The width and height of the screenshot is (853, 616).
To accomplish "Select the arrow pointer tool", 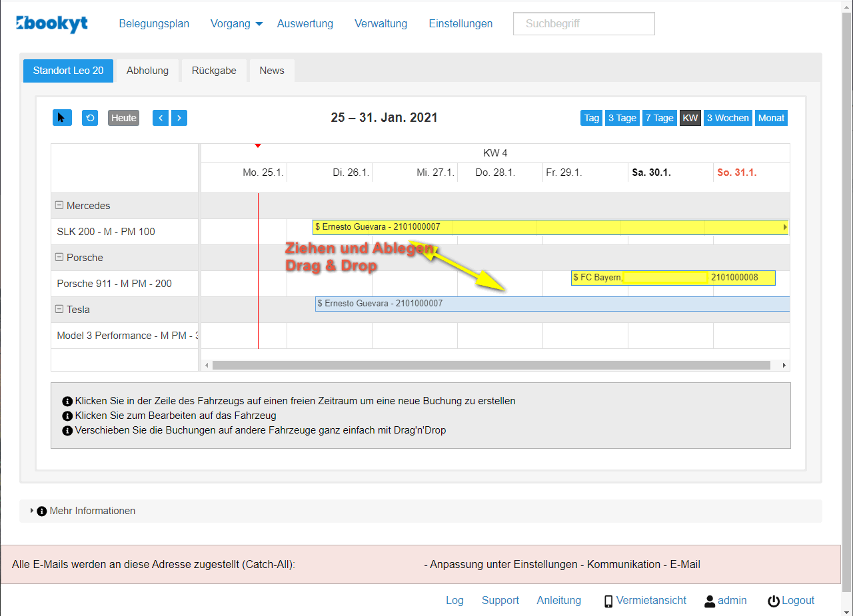I will [x=61, y=118].
